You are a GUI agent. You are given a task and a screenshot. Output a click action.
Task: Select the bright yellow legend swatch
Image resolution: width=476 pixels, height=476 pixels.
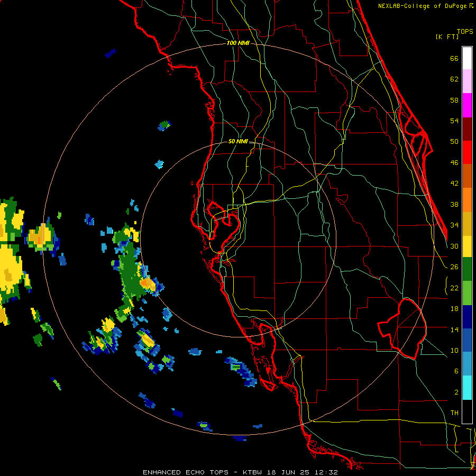467,246
